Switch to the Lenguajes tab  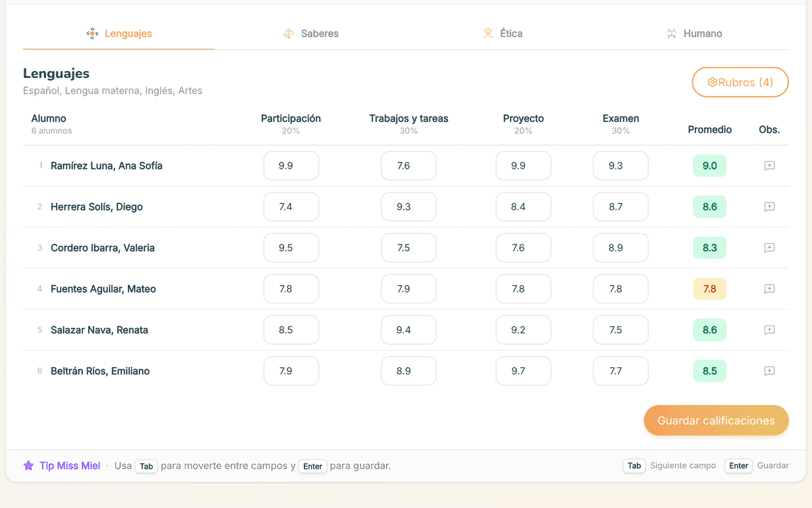point(119,33)
